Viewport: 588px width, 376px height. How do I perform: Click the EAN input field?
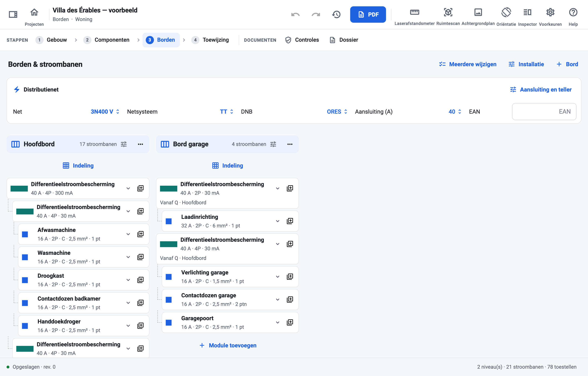coord(544,112)
